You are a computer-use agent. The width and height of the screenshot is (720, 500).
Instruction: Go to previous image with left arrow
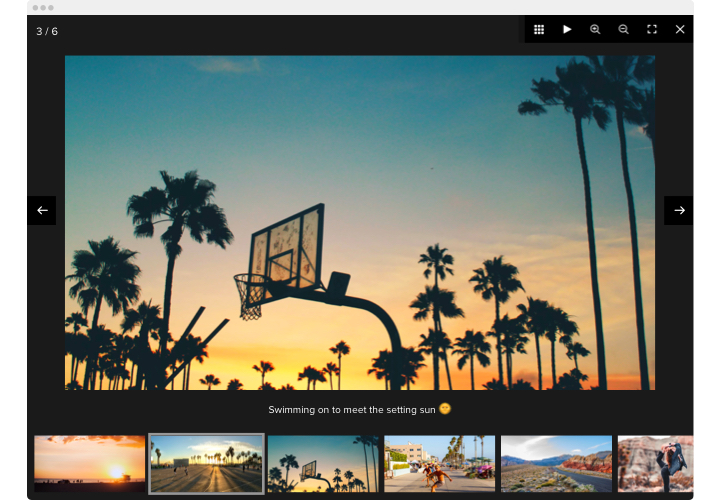coord(42,210)
